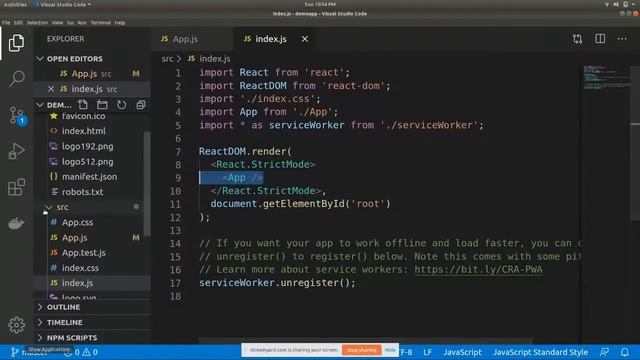Click New File icon in explorer header

83,105
